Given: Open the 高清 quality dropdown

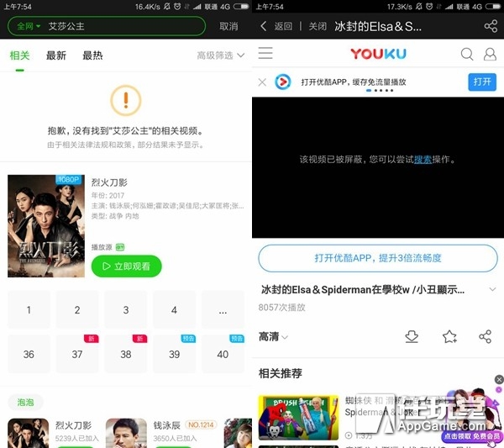Looking at the screenshot, I should (273, 337).
